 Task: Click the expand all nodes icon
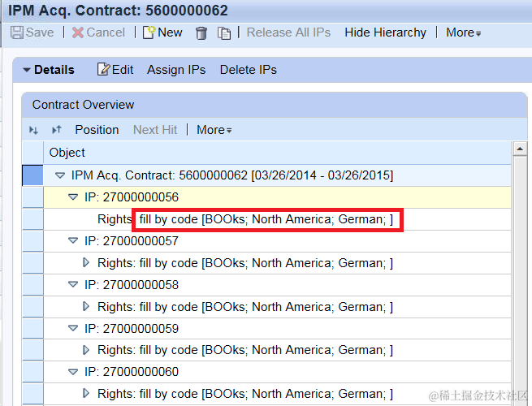click(x=33, y=130)
